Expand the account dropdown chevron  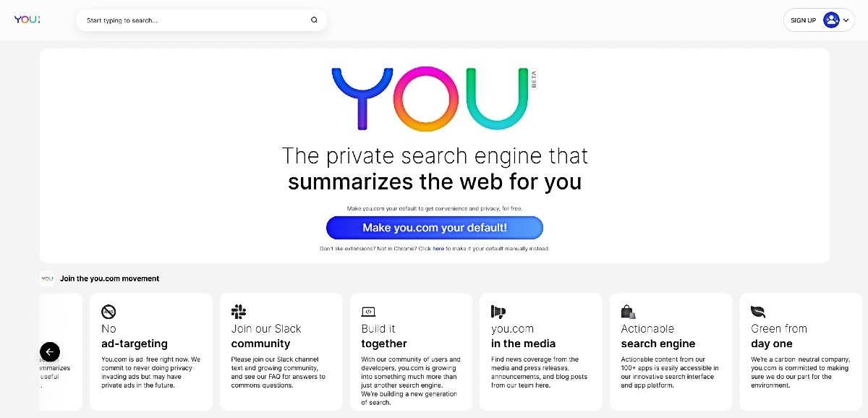[846, 20]
